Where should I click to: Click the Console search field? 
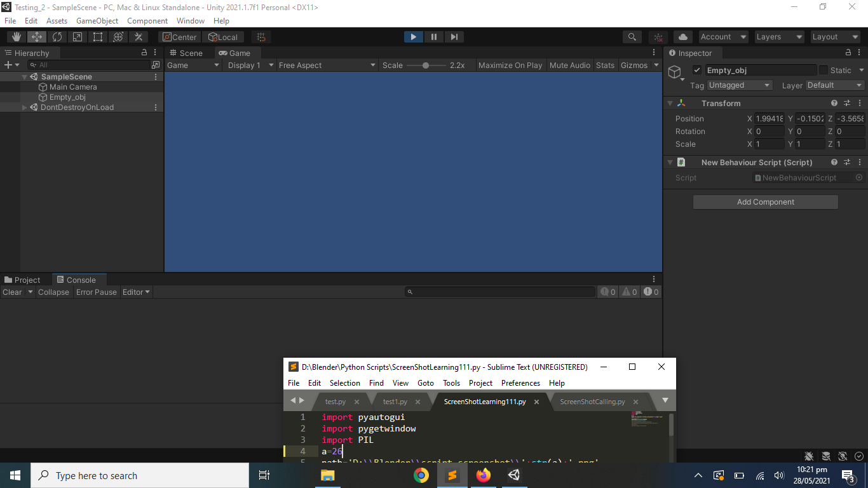point(501,292)
